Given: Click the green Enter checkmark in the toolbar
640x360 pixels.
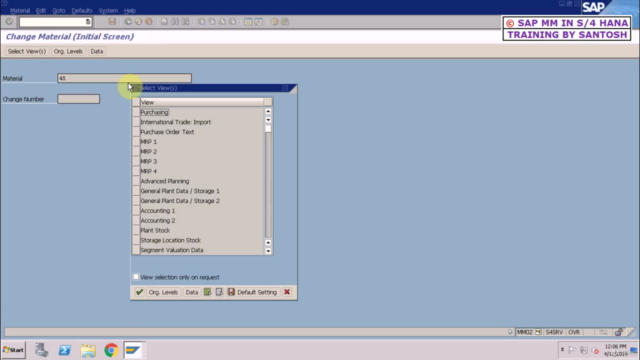Looking at the screenshot, I should point(9,22).
